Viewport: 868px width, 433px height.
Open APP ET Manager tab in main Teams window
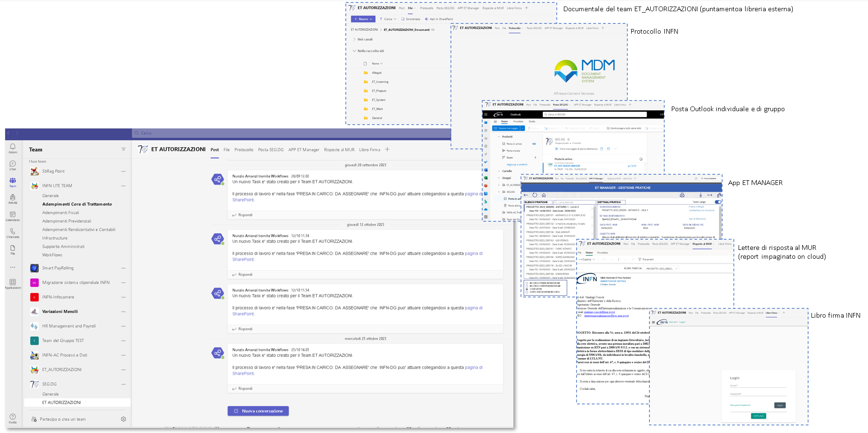click(304, 150)
